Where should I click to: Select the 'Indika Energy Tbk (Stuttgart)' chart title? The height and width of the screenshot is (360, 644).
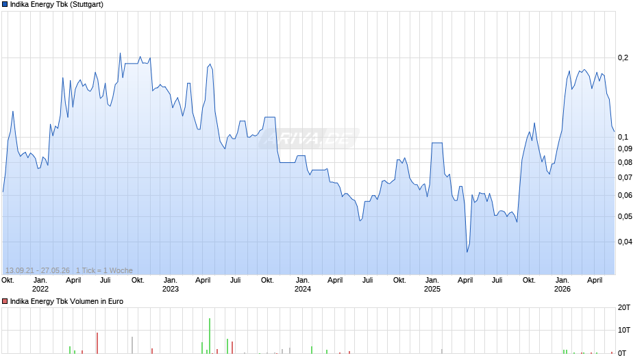tap(57, 5)
